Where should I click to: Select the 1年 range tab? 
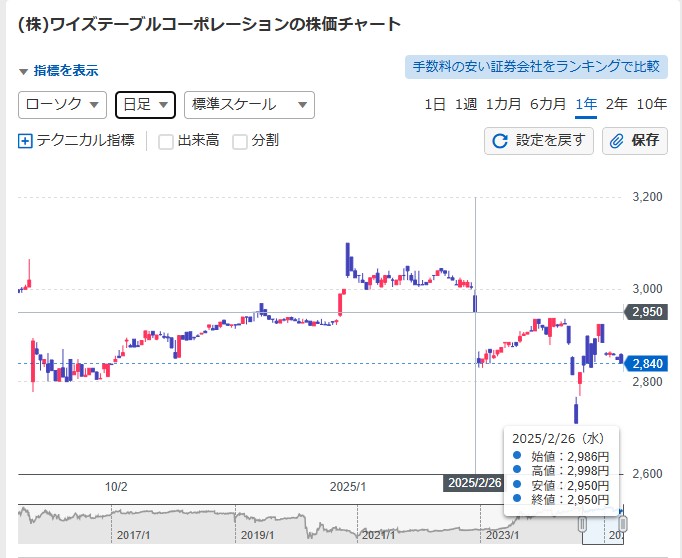(x=586, y=104)
